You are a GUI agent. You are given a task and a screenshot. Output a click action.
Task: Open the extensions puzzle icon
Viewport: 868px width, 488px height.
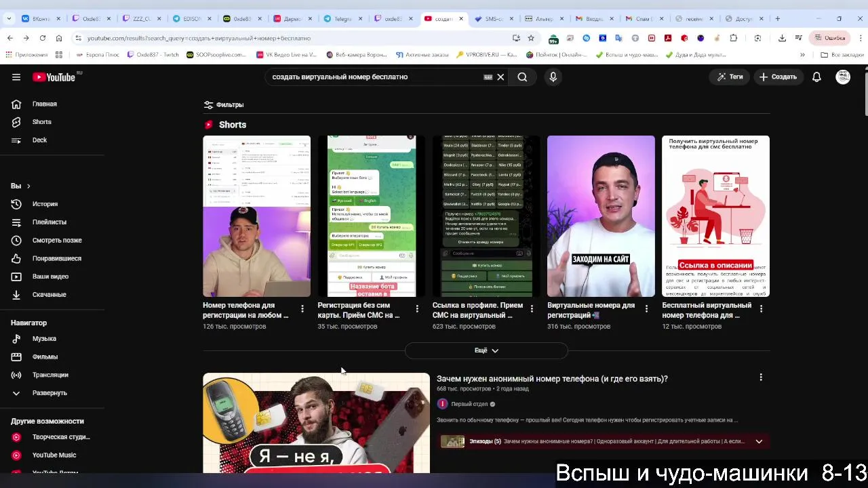733,38
